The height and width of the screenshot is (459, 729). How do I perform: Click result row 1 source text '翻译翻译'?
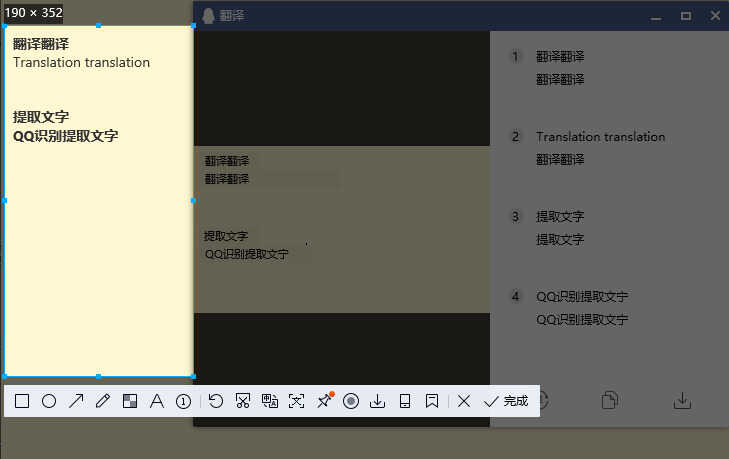point(560,57)
